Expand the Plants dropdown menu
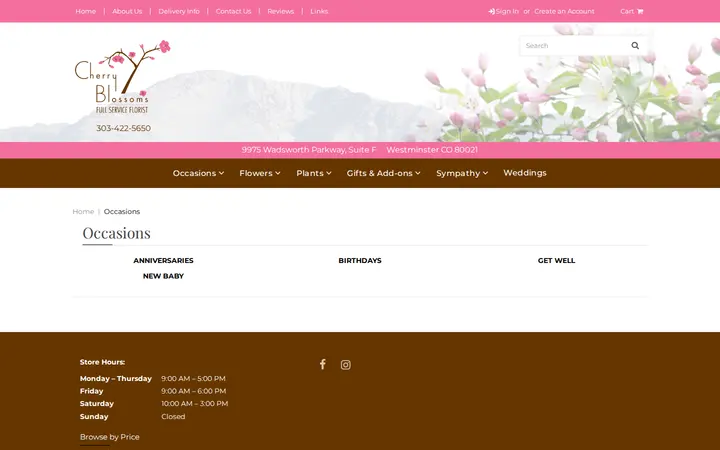This screenshot has width=720, height=450. coord(314,173)
